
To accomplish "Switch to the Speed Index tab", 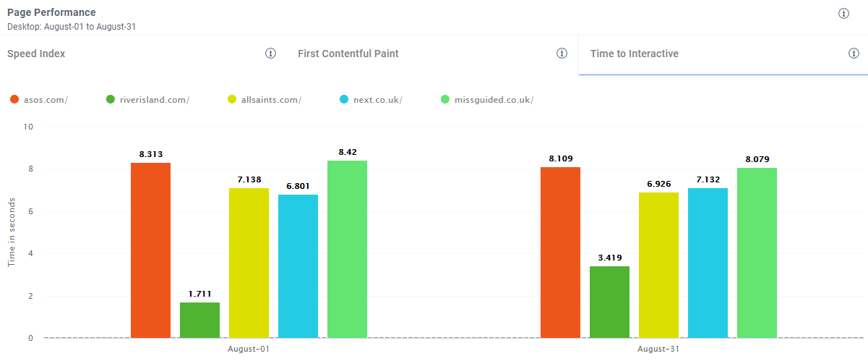I will [143, 54].
